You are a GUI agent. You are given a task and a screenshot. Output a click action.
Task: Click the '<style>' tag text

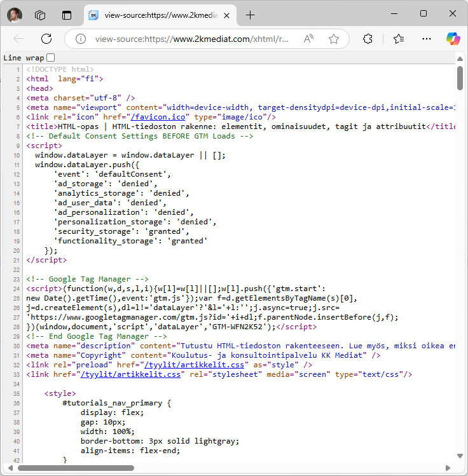[x=60, y=393]
